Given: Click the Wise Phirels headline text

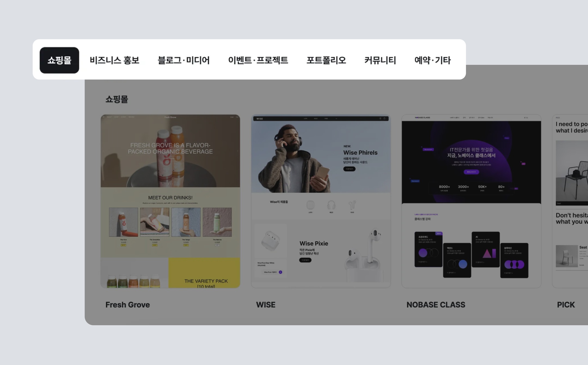Looking at the screenshot, I should pos(360,153).
